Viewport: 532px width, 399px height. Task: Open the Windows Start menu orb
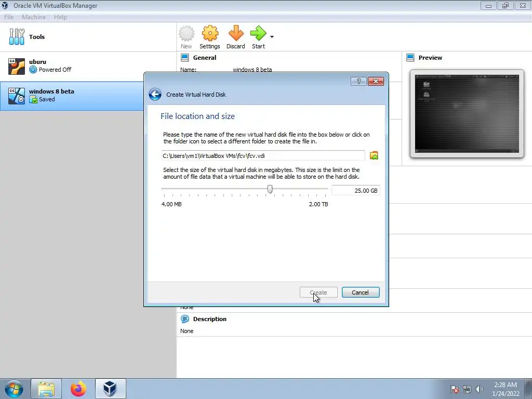tap(14, 389)
